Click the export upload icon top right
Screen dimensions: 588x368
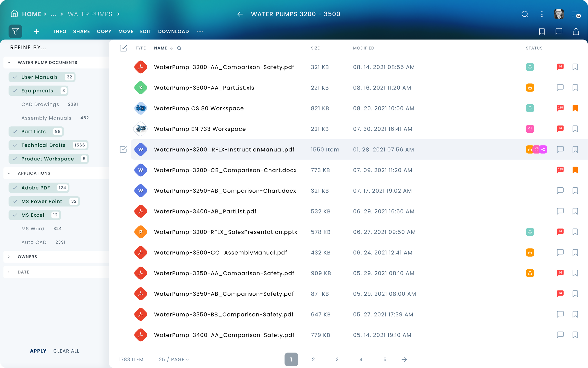tap(576, 31)
